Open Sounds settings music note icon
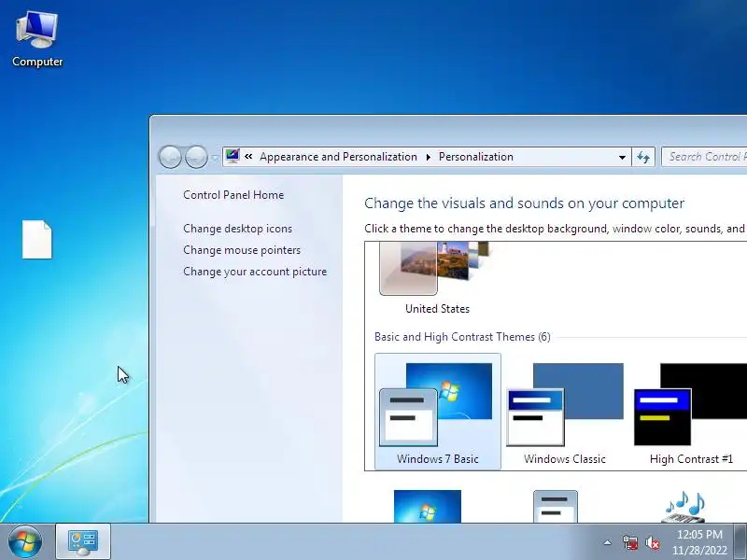 (x=684, y=507)
